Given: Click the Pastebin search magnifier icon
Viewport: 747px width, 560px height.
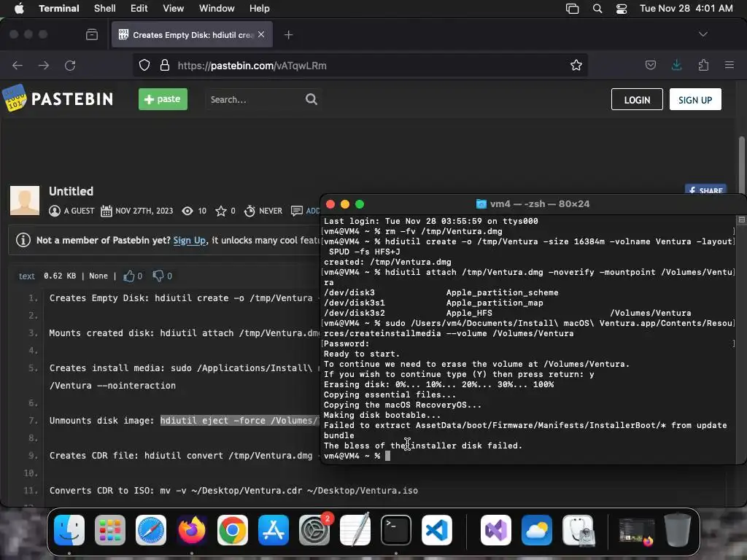Looking at the screenshot, I should (311, 99).
